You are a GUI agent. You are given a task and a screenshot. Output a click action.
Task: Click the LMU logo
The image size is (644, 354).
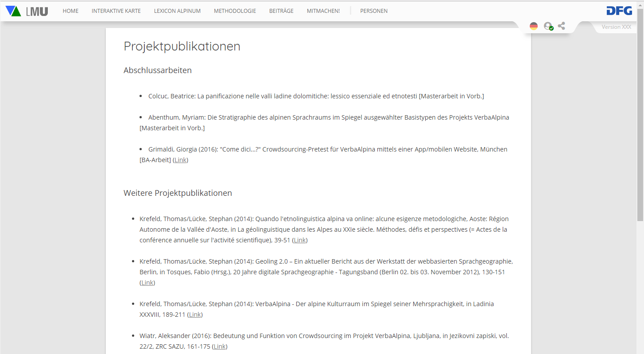pyautogui.click(x=37, y=12)
